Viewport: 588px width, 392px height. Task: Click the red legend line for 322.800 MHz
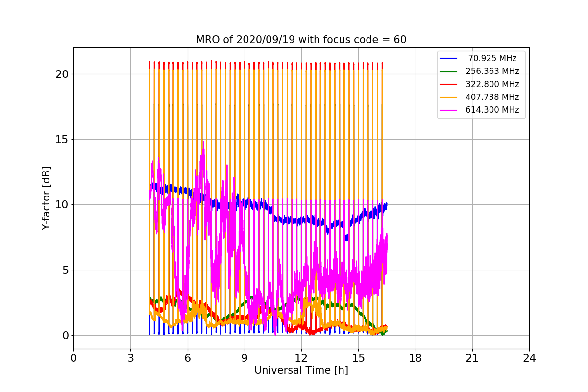coord(448,84)
